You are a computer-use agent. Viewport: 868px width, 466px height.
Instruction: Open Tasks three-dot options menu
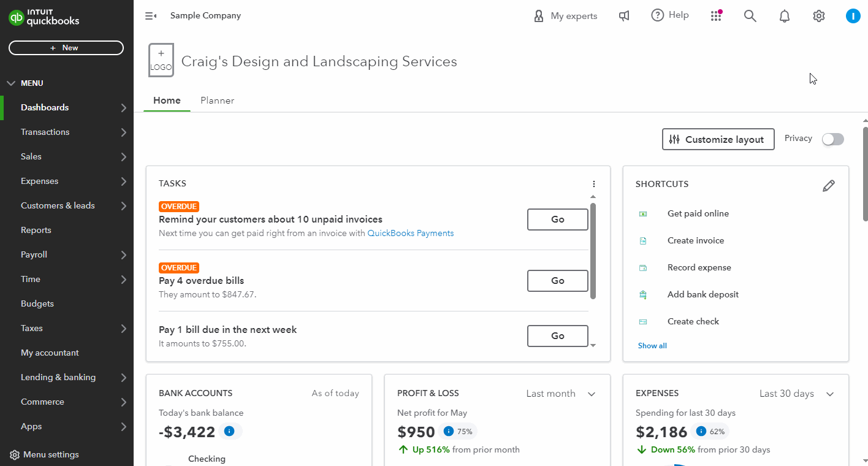[x=593, y=184]
